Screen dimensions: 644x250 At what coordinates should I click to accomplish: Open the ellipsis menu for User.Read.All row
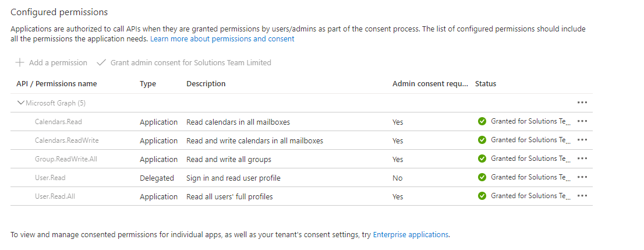pyautogui.click(x=582, y=196)
